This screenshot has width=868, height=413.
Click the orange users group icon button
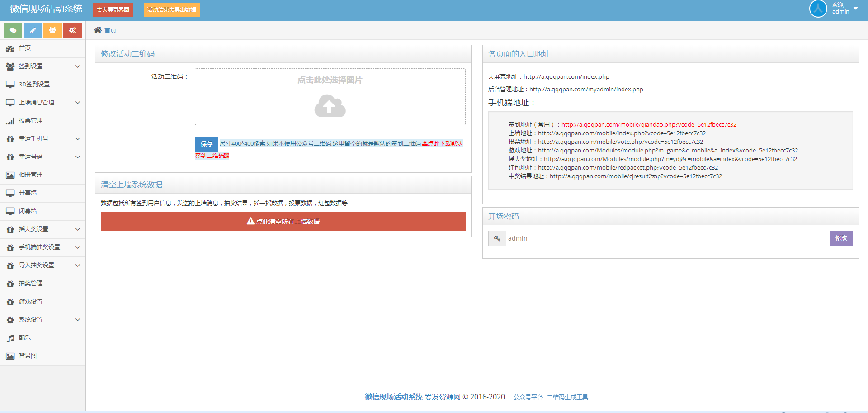point(52,30)
